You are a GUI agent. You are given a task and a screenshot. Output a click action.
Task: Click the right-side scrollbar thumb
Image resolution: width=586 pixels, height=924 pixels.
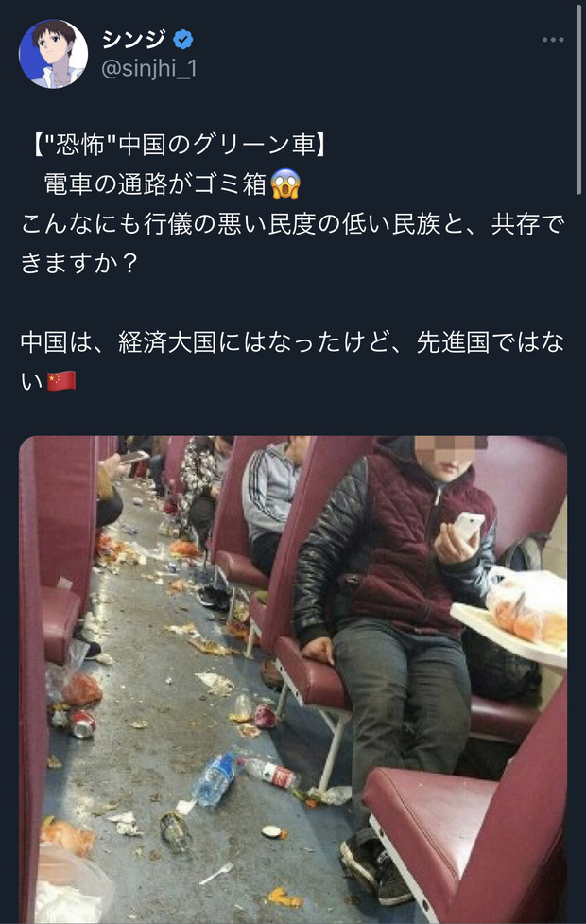click(x=579, y=100)
